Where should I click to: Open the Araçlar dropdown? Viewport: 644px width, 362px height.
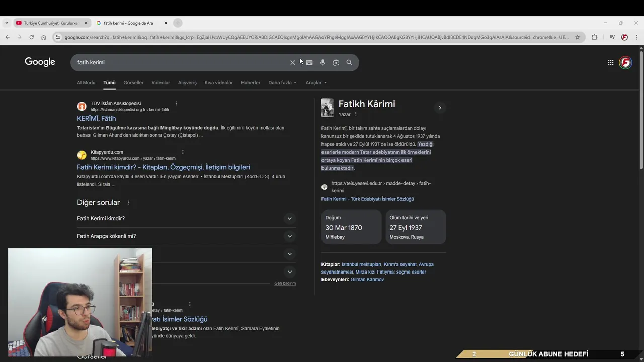[x=316, y=83]
